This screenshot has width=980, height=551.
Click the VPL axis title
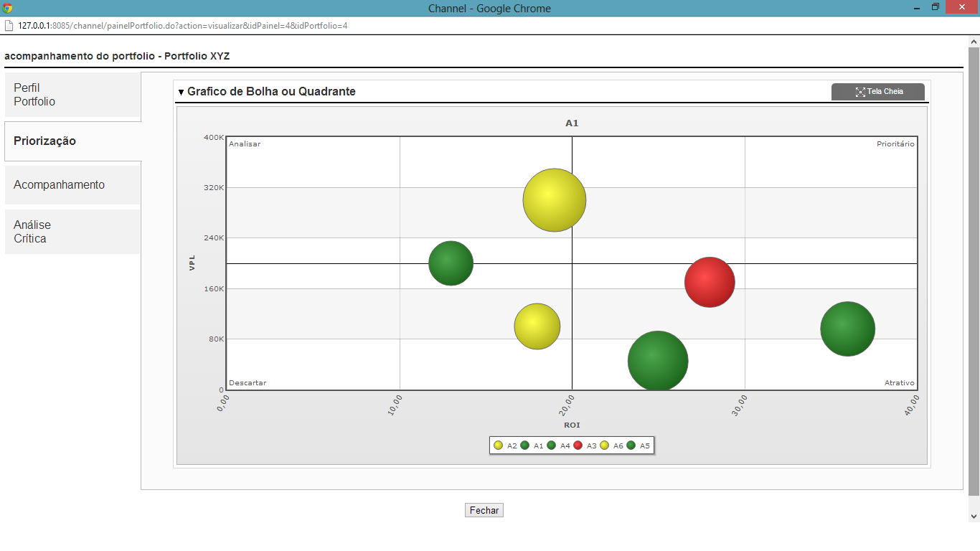(192, 263)
